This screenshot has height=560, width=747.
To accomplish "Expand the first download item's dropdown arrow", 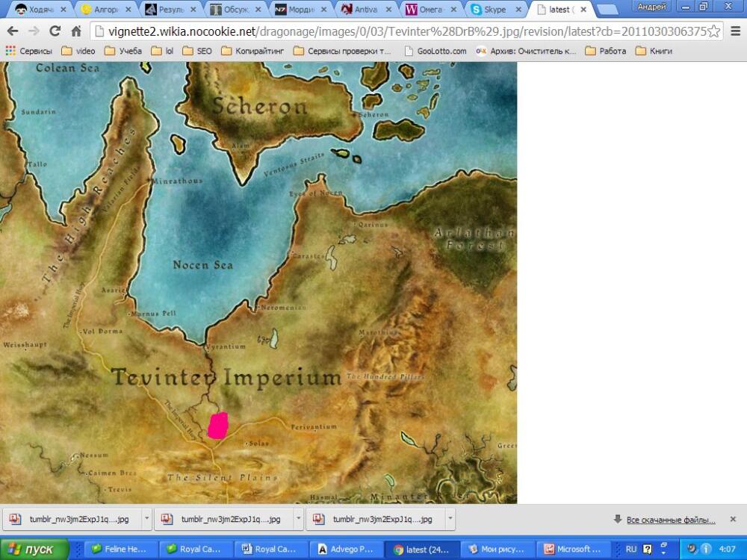I will pos(146,519).
